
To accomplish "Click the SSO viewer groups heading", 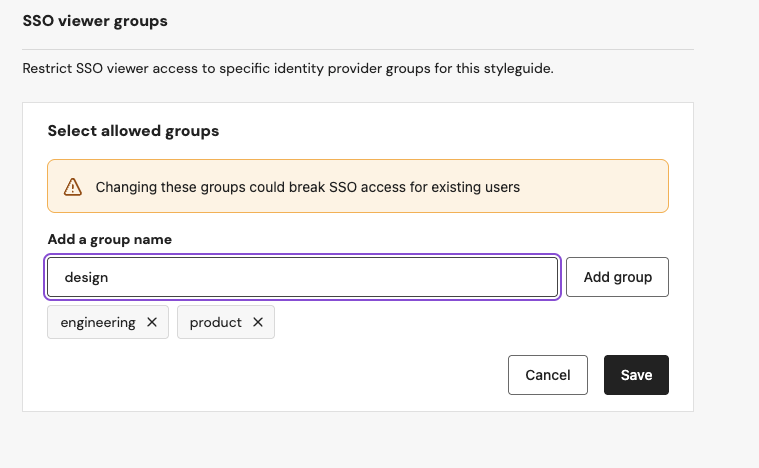I will coord(95,21).
